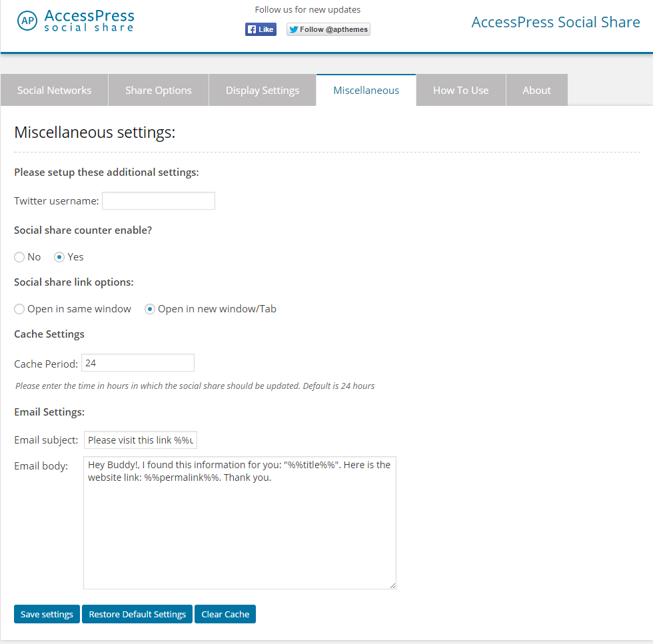
Task: Click the Facebook Like button
Action: click(x=261, y=29)
